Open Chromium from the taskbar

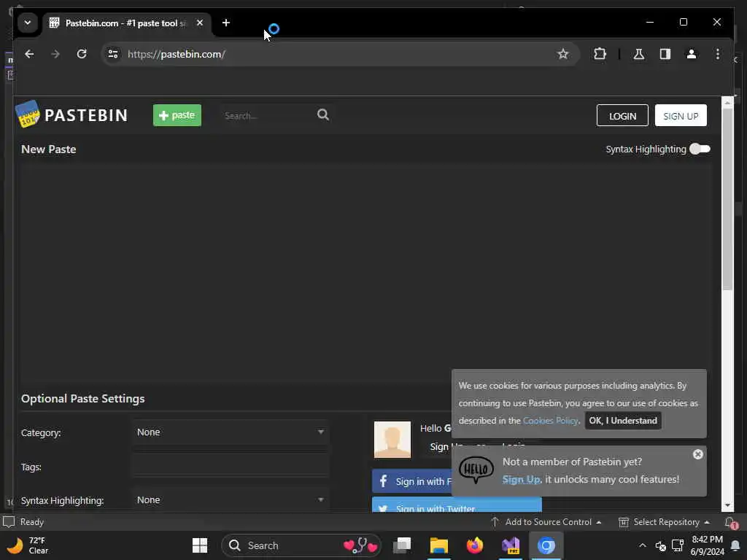[546, 545]
